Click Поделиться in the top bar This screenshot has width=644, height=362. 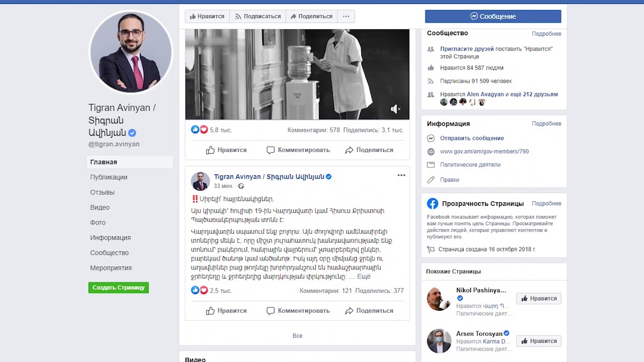pyautogui.click(x=311, y=16)
